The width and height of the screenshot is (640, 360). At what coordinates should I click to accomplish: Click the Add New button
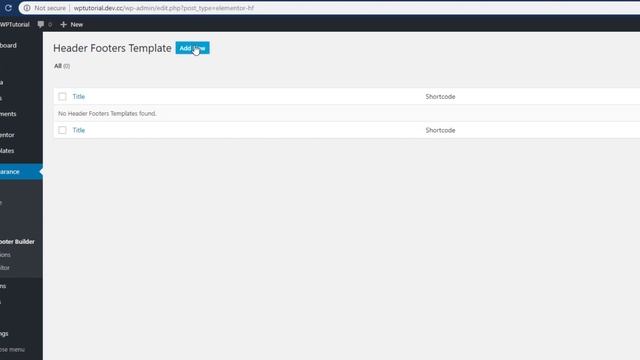pos(192,48)
